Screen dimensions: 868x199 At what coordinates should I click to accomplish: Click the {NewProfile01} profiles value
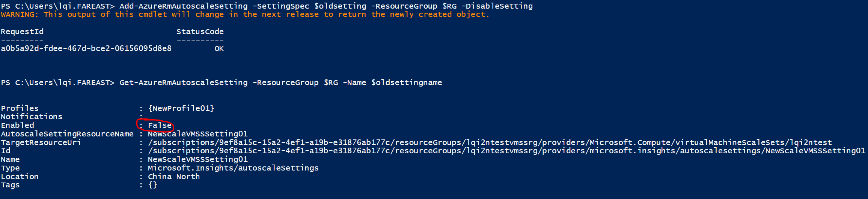[181, 108]
